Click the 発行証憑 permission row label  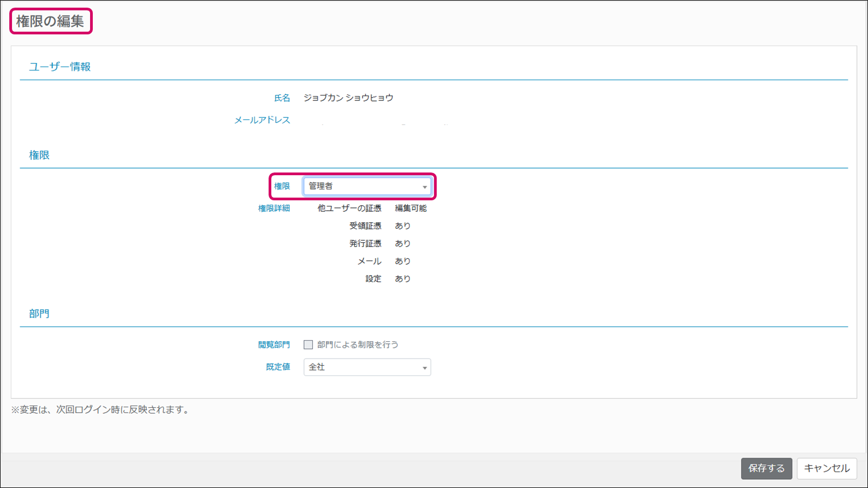click(x=365, y=243)
